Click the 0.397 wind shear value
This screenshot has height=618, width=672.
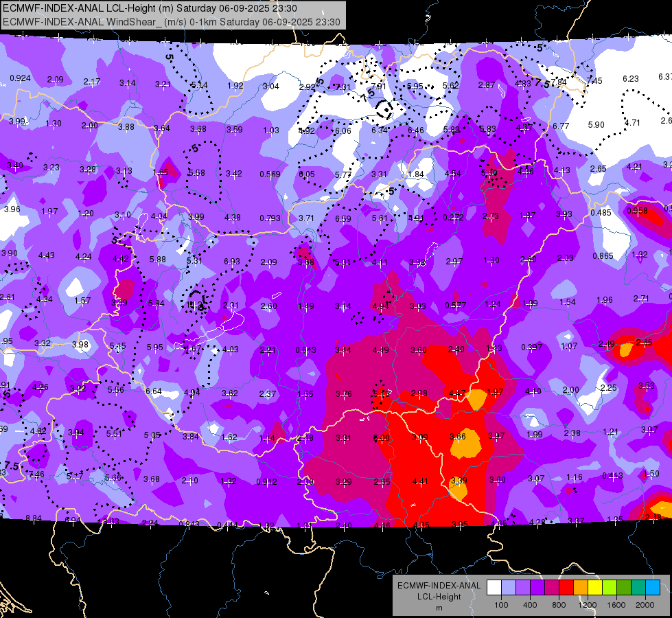pyautogui.click(x=532, y=347)
